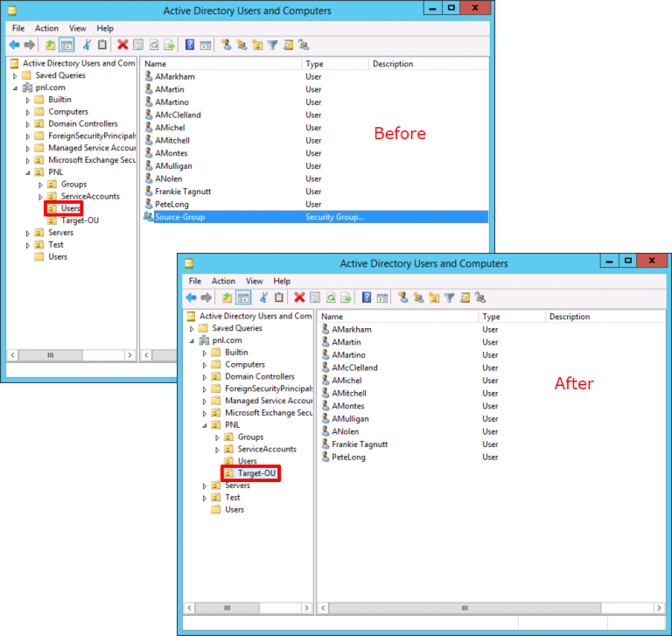
Task: Select AMarkham user in rear window list
Action: pos(174,77)
